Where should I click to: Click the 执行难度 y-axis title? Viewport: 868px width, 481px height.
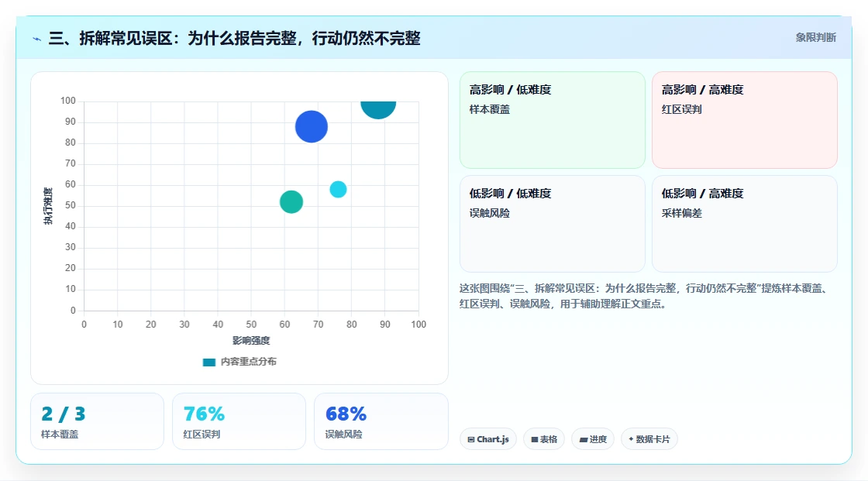(48, 206)
